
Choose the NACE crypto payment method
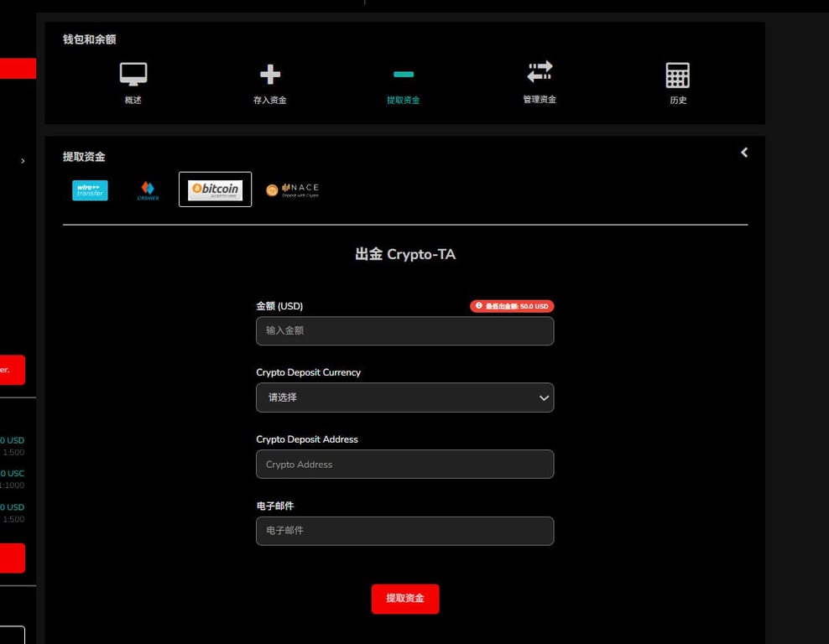tap(292, 190)
